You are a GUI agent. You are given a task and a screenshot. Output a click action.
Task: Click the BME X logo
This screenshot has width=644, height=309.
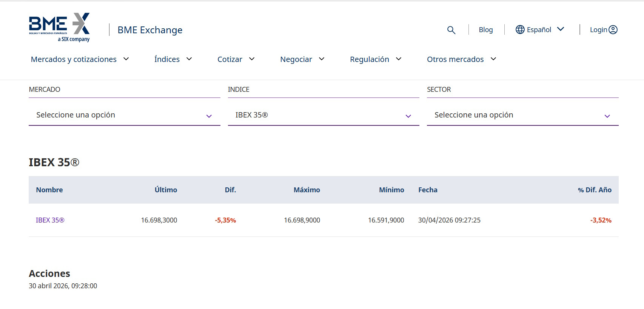[x=59, y=27]
